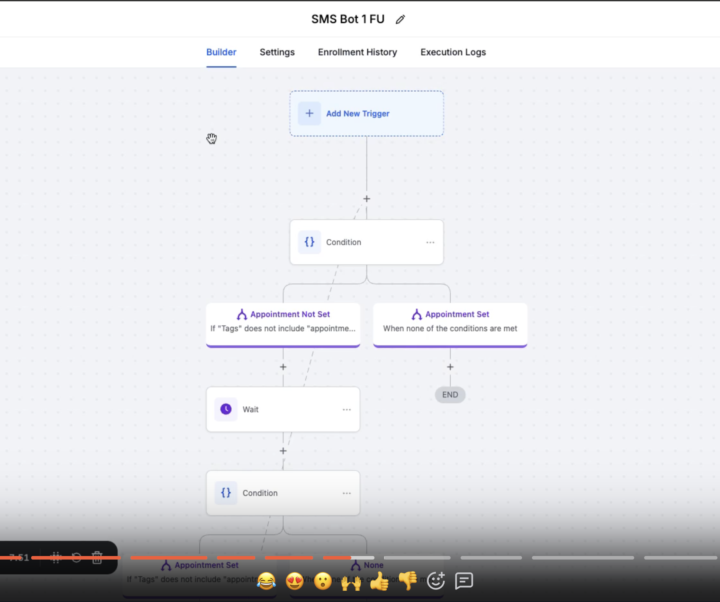Click the branch icon next to Appointment Not Set

coord(242,314)
